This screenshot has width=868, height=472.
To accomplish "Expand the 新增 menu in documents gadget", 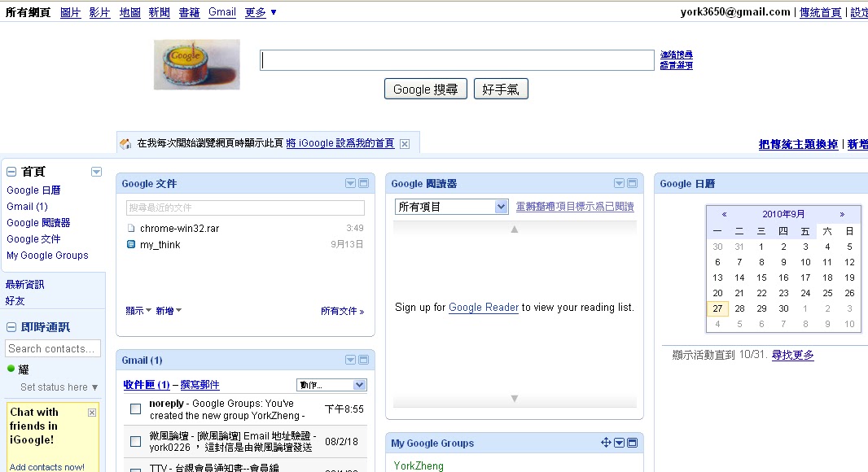I will tap(169, 311).
